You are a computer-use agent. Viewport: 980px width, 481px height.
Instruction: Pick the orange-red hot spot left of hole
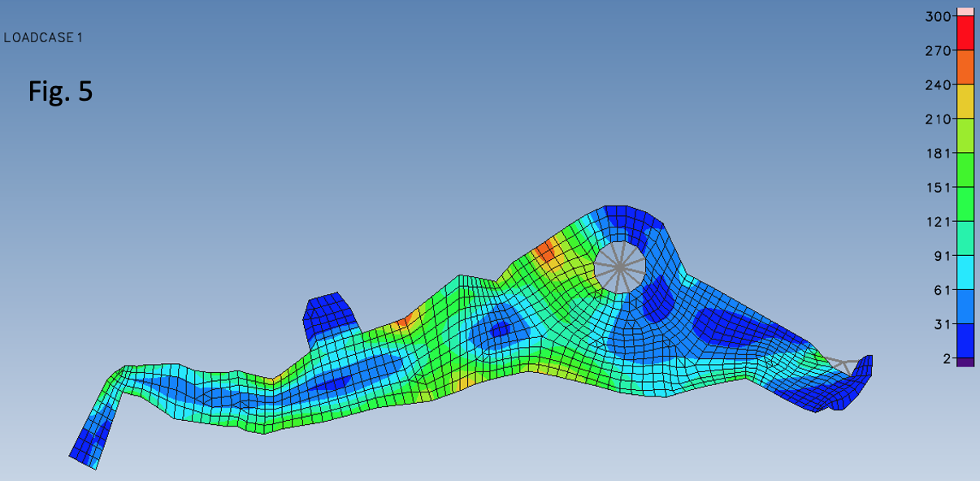click(544, 251)
